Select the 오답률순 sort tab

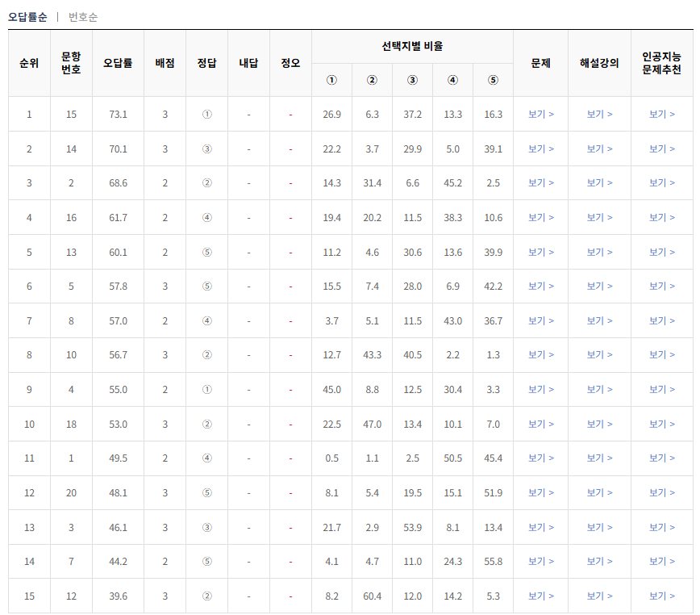click(27, 17)
